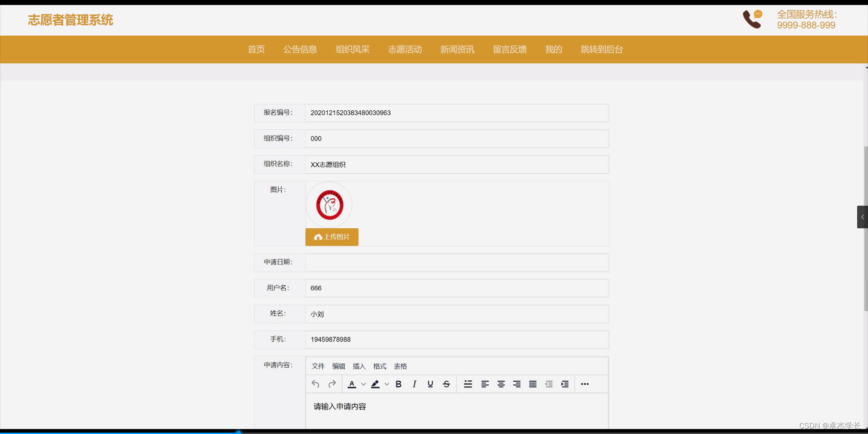Apply bold formatting in the application content editor

point(398,384)
